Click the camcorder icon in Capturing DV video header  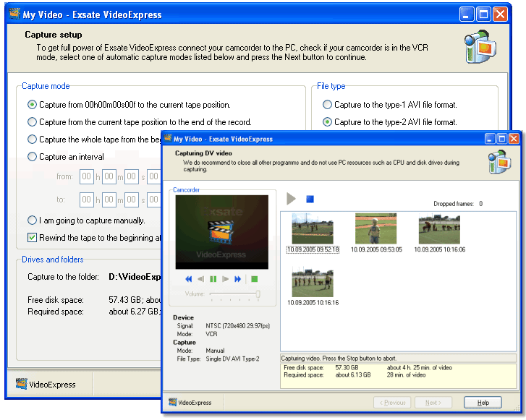point(499,161)
